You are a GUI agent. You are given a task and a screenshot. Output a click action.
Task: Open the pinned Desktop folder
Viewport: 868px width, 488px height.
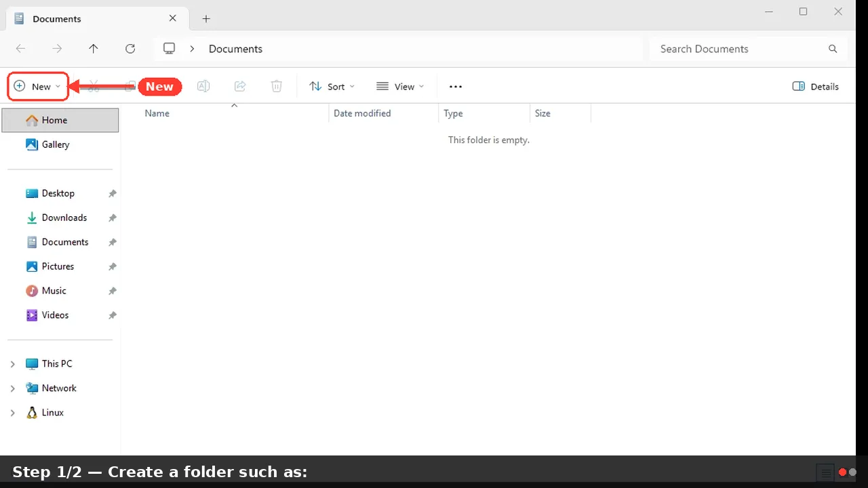click(x=60, y=193)
